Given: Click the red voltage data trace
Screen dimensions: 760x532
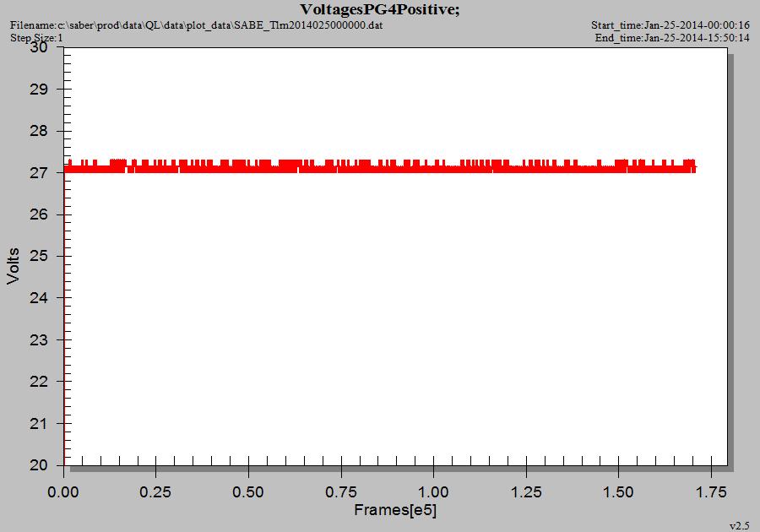Looking at the screenshot, I should click(380, 168).
